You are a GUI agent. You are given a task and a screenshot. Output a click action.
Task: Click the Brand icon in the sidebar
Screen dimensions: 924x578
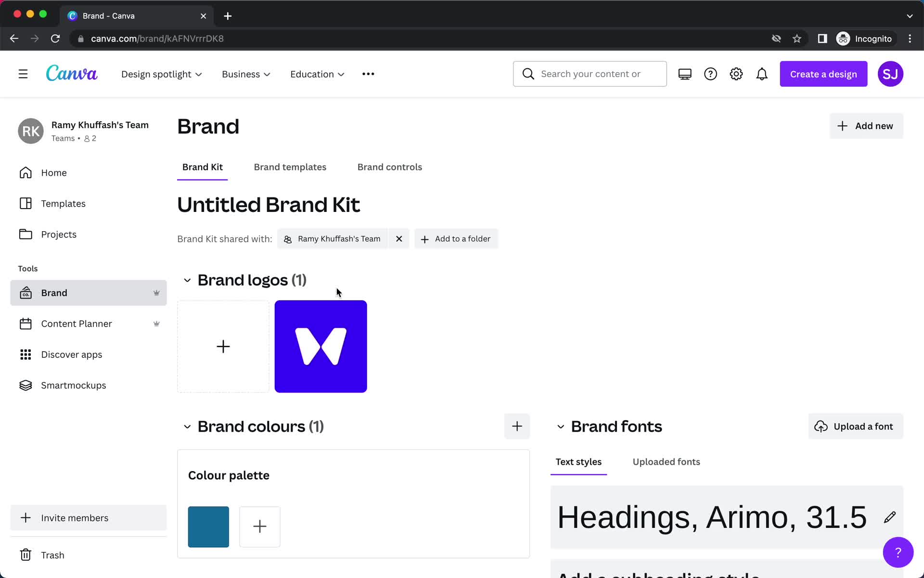[x=26, y=292]
